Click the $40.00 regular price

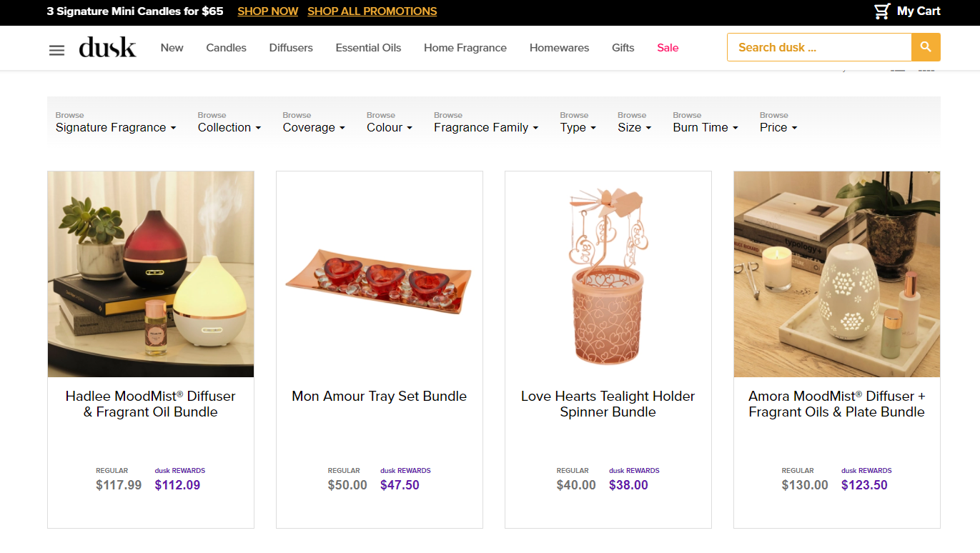pyautogui.click(x=576, y=485)
